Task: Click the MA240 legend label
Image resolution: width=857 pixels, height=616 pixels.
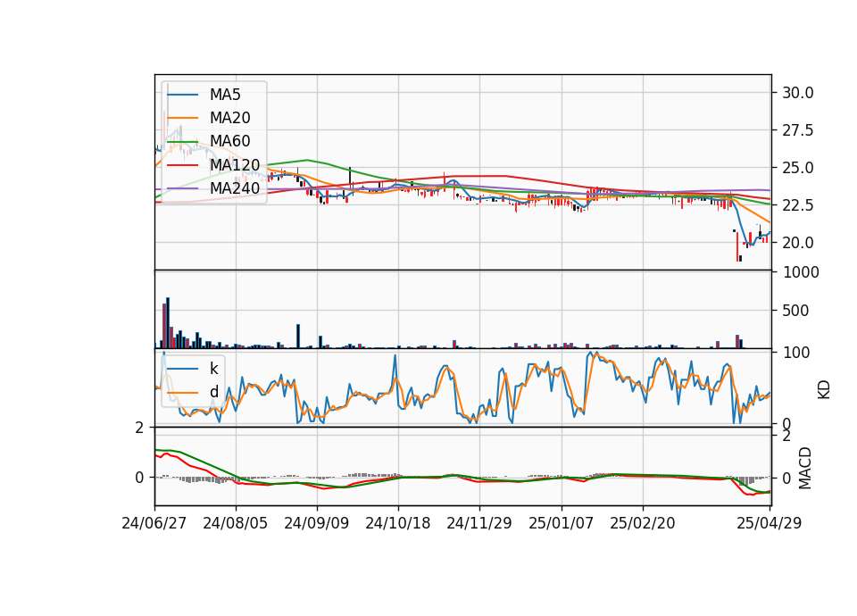Action: [x=235, y=188]
